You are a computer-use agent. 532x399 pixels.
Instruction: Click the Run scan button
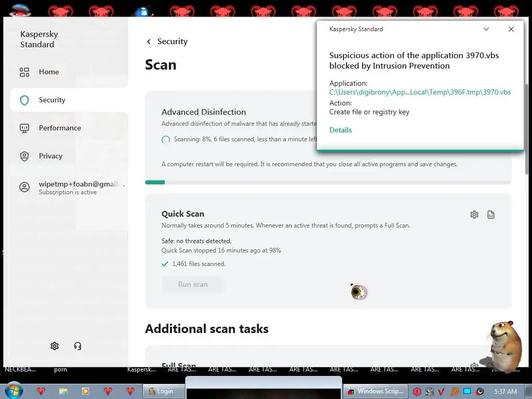[x=193, y=284]
